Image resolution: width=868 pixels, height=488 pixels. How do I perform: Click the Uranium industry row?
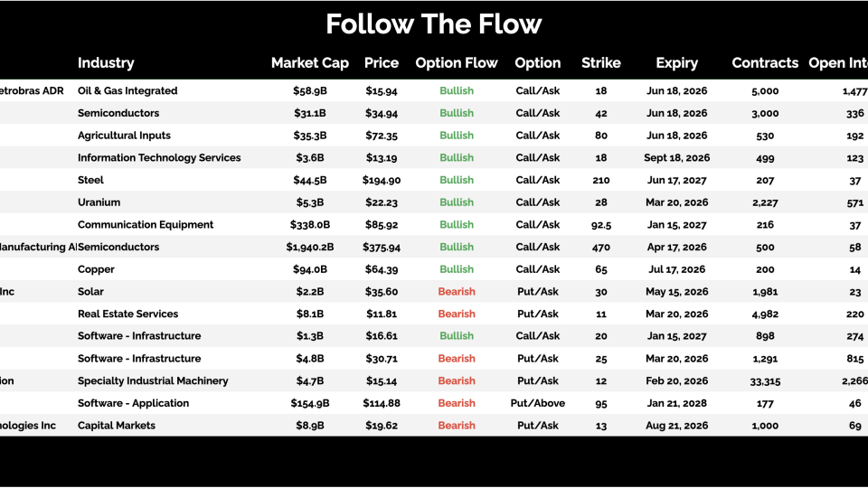pyautogui.click(x=99, y=202)
